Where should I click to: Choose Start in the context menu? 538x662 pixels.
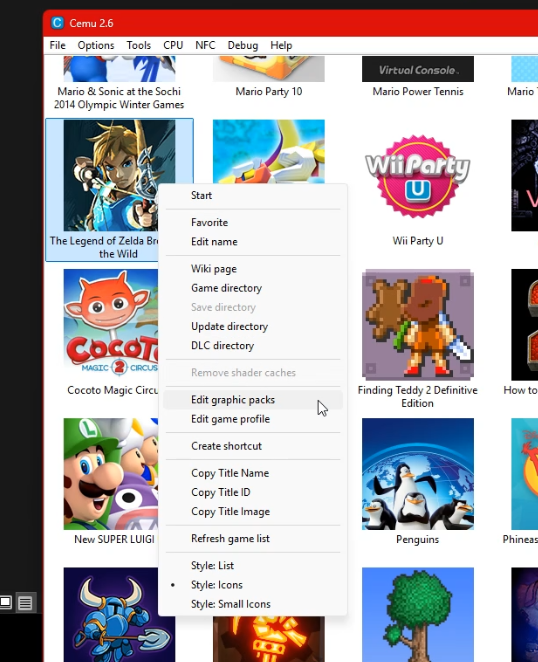coord(253,195)
